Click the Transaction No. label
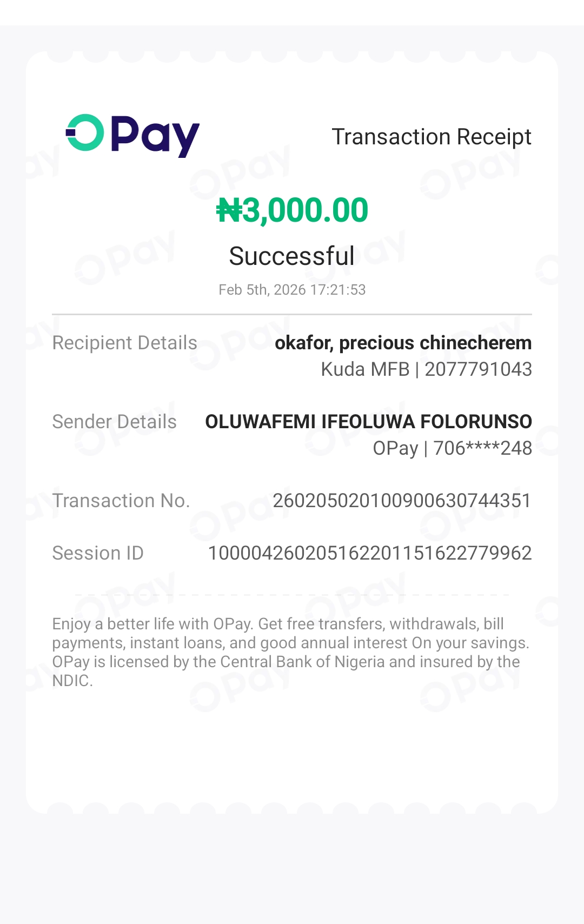 pyautogui.click(x=121, y=501)
